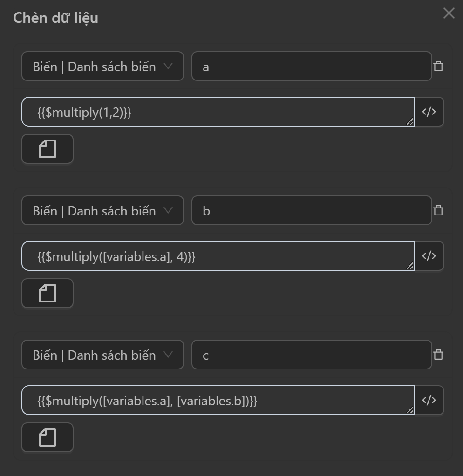This screenshot has width=463, height=476.
Task: Delete variable c row with trash icon
Action: (438, 355)
